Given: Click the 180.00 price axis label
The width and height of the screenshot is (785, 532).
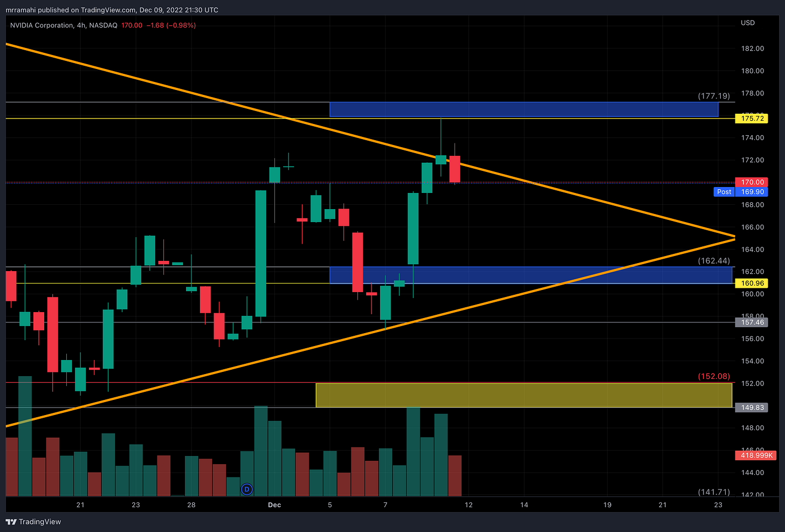Looking at the screenshot, I should (753, 71).
